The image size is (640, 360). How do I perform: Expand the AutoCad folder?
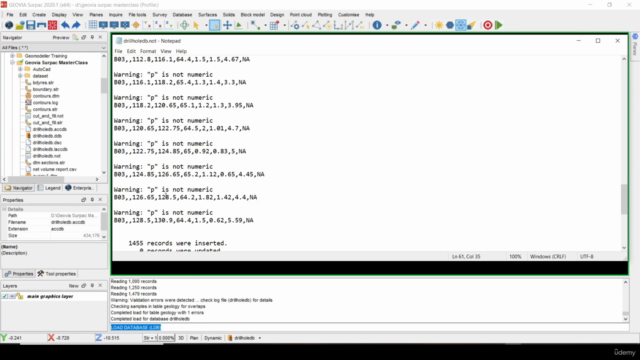[20, 69]
